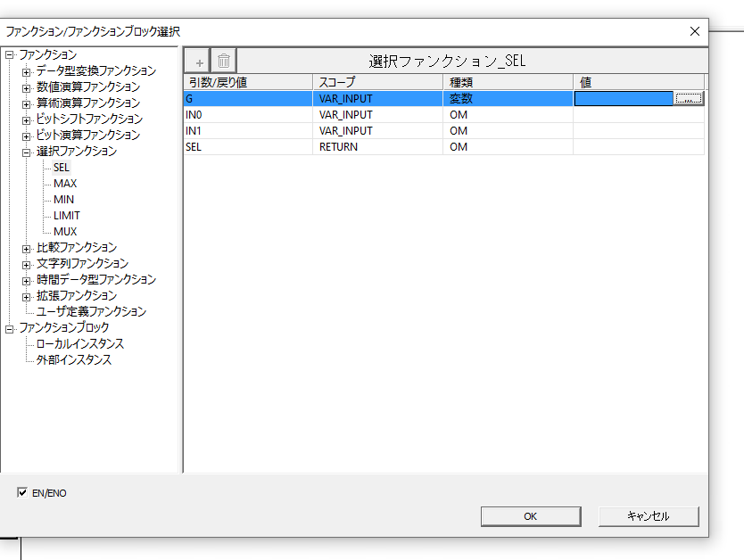Close the function selection dialog
Screen dimensions: 744x560
(695, 31)
